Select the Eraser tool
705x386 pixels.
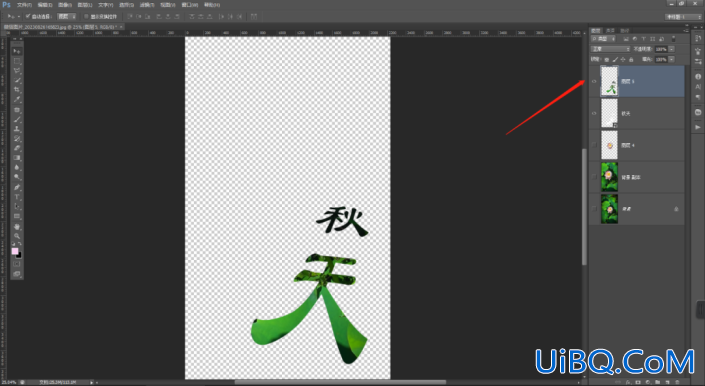pyautogui.click(x=17, y=148)
